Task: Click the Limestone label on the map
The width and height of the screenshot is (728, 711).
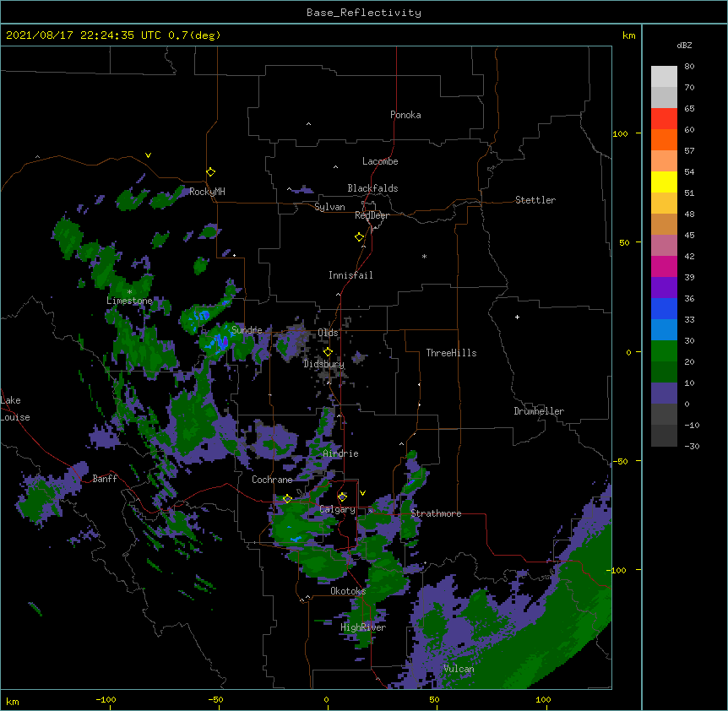Action: click(129, 301)
